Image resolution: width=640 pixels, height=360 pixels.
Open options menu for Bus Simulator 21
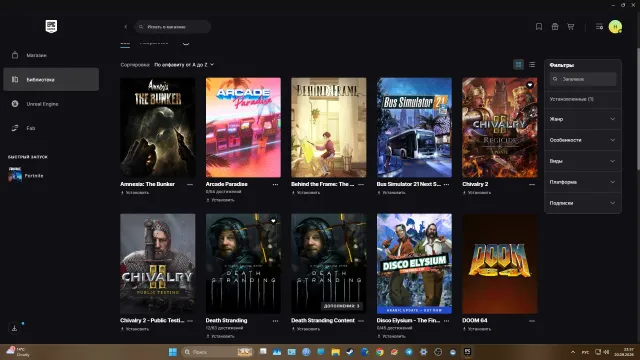pos(447,184)
